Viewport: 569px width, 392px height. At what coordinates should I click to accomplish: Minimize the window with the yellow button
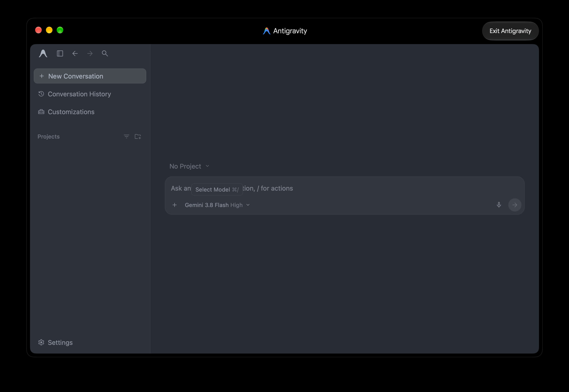(x=49, y=30)
